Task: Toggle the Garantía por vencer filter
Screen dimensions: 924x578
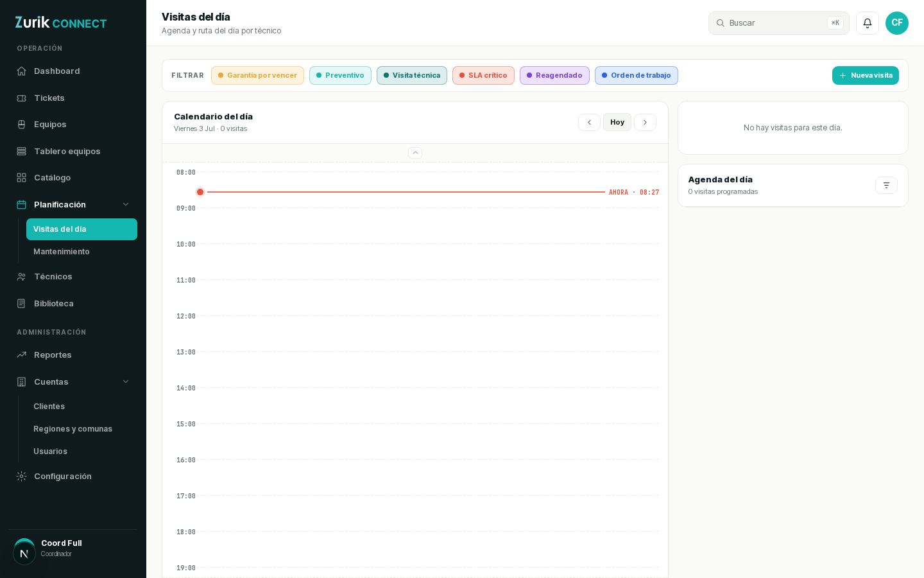Action: click(257, 76)
